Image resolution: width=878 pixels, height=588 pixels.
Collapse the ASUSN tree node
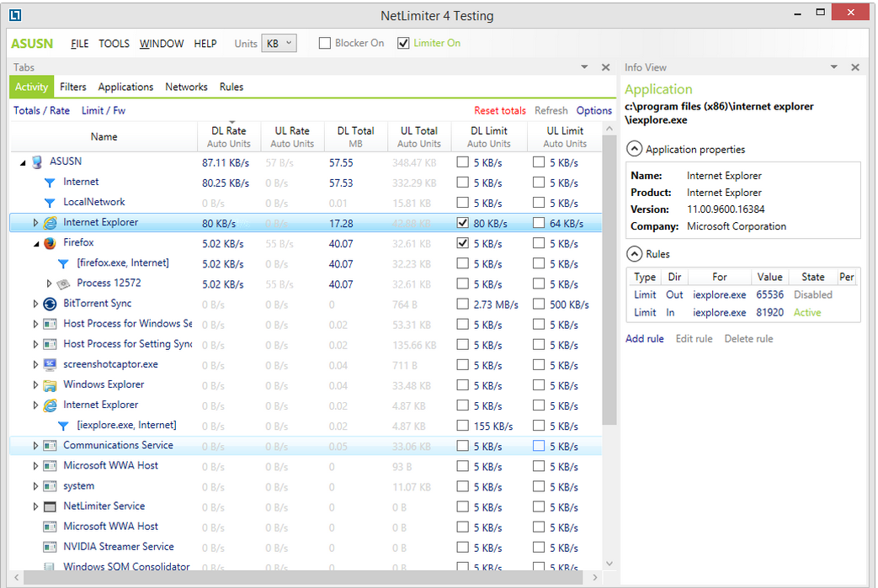pos(23,163)
